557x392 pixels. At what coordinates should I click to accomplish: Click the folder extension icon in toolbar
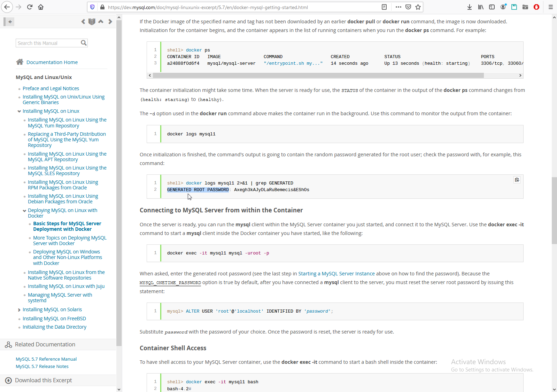[x=525, y=7]
